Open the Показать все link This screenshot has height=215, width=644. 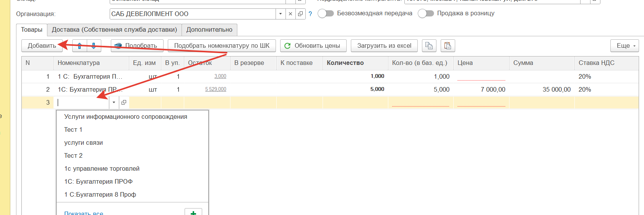coord(84,213)
